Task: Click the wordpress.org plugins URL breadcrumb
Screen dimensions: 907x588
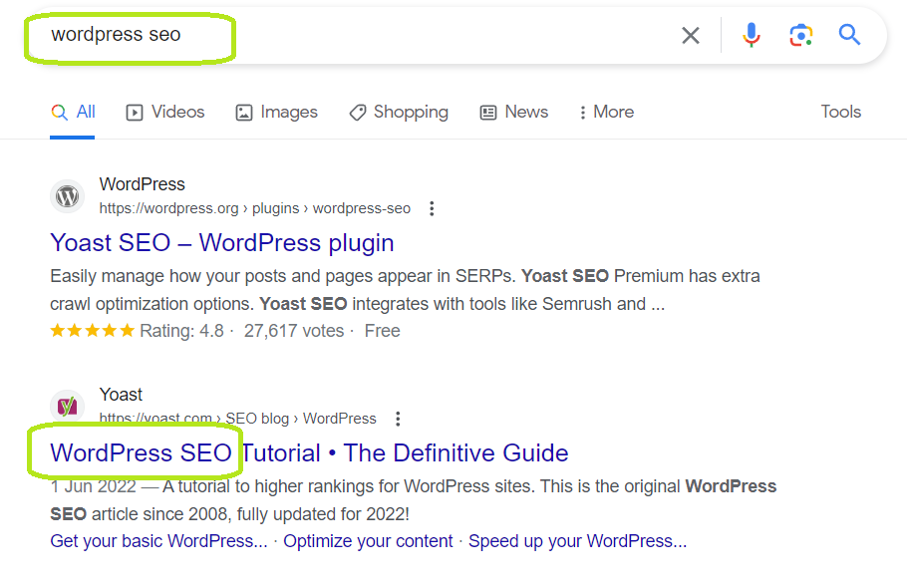Action: [254, 208]
